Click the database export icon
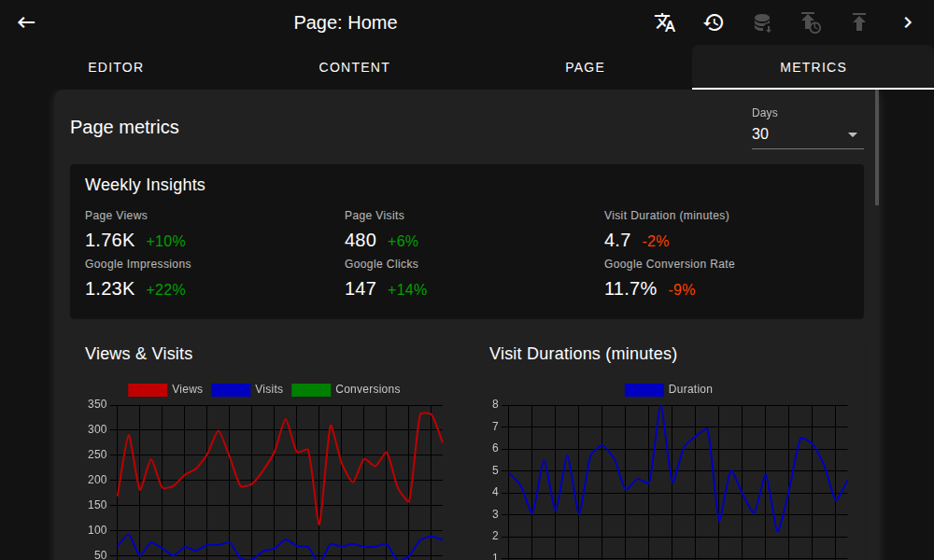Image resolution: width=934 pixels, height=560 pixels. 762,22
